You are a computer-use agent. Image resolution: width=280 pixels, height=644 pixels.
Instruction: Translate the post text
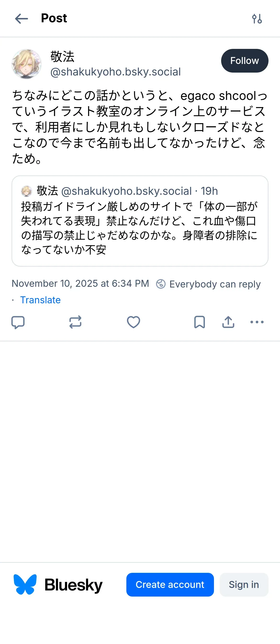pyautogui.click(x=40, y=300)
